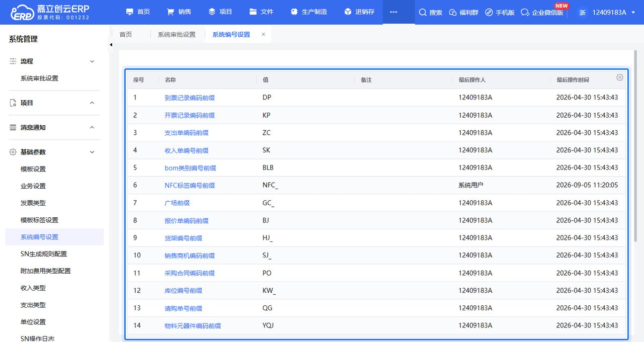Screen dimensions: 644x342
Task: Collapse the 基础参数 section chevron
Action: 92,152
